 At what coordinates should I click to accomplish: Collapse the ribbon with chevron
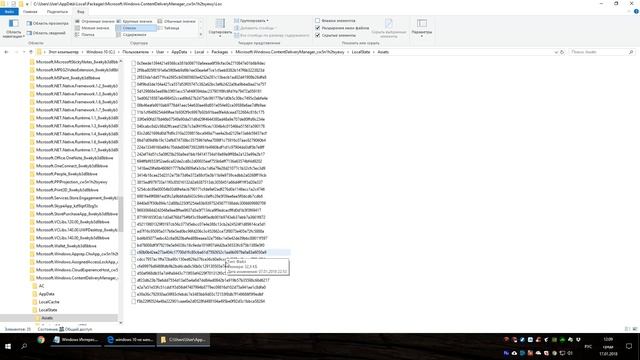[x=629, y=11]
